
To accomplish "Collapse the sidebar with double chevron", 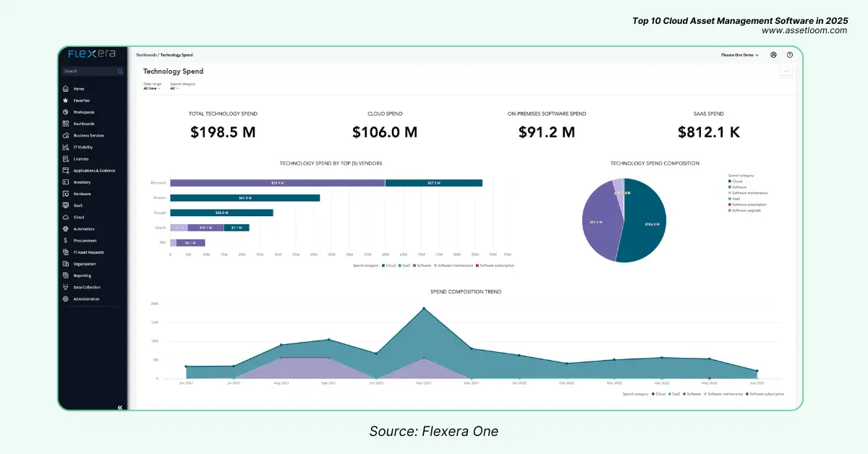I will click(x=119, y=407).
